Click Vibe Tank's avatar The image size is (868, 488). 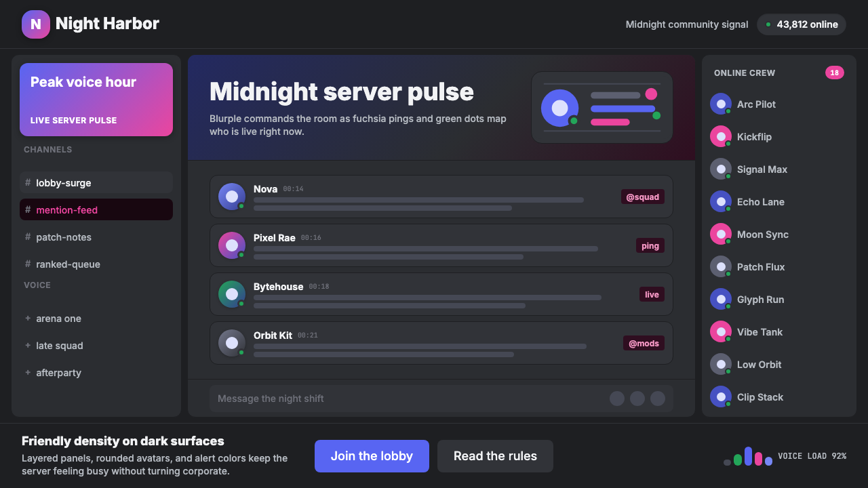pos(721,332)
